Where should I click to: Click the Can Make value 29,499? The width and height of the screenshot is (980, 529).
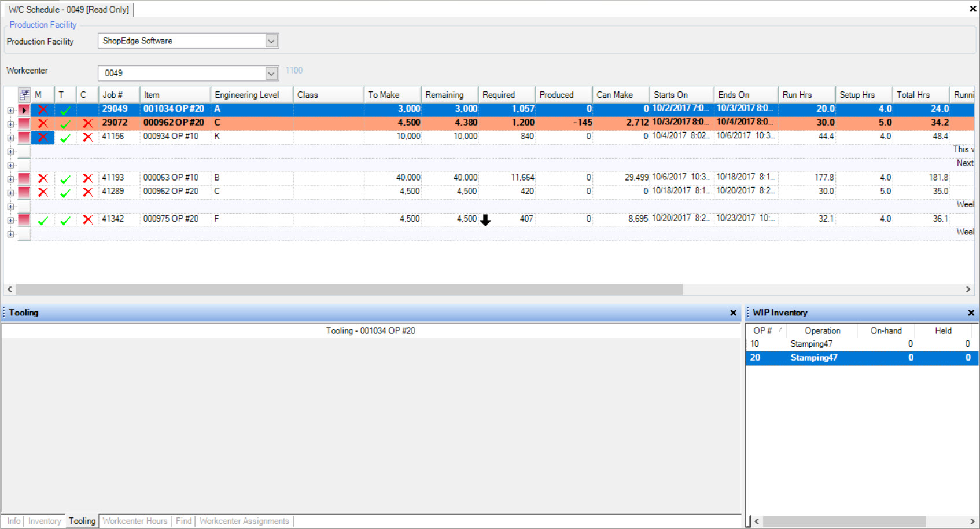pos(636,178)
